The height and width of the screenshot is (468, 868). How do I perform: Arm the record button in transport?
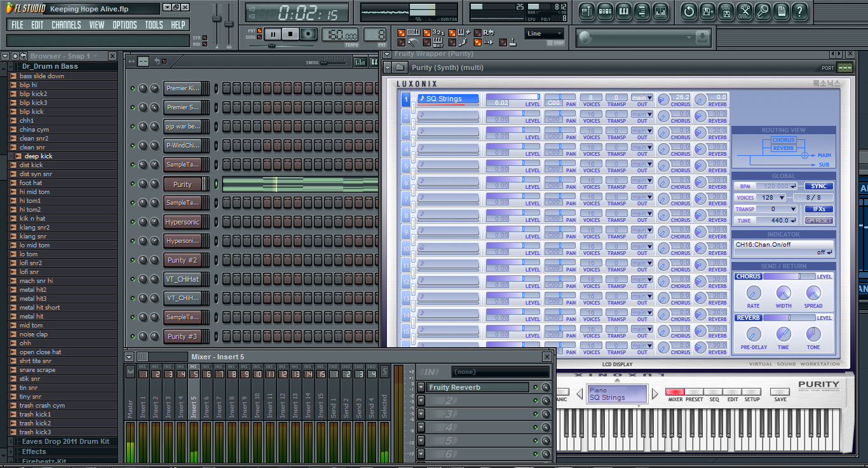[309, 34]
